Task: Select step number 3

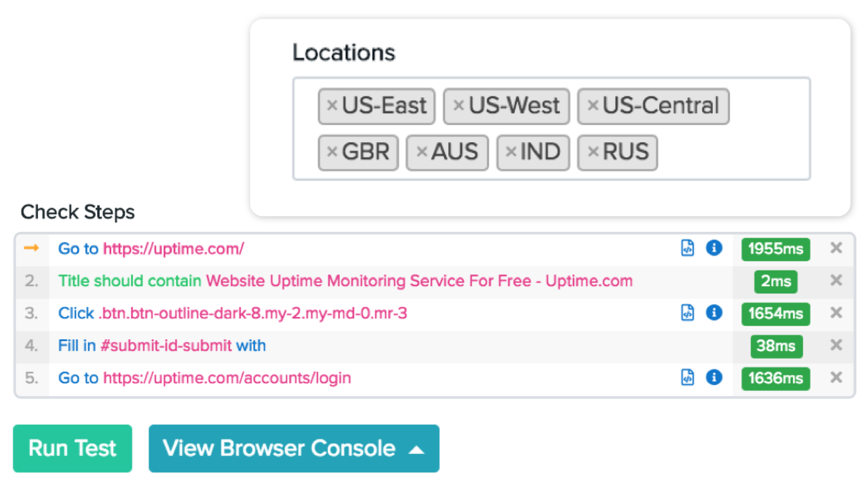Action: (x=31, y=313)
